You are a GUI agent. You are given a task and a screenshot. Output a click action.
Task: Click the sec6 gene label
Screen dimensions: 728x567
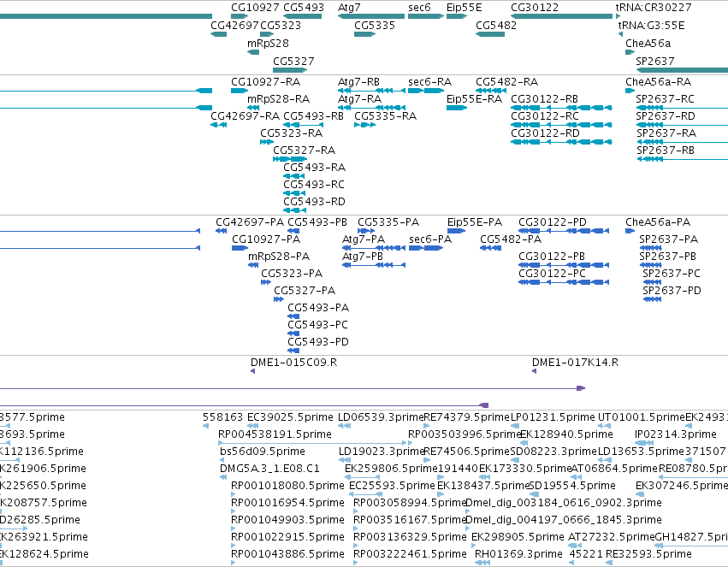[x=420, y=8]
